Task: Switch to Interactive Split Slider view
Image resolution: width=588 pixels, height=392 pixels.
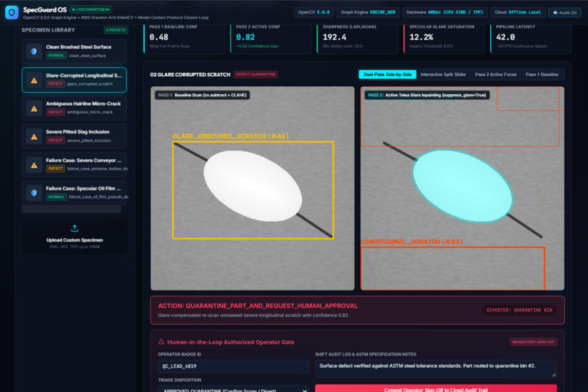Action: pyautogui.click(x=443, y=74)
